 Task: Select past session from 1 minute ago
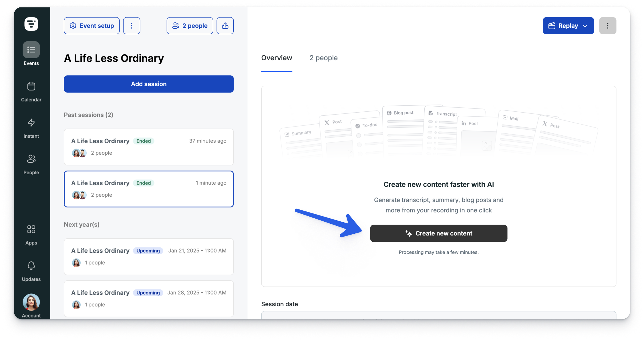[149, 189]
